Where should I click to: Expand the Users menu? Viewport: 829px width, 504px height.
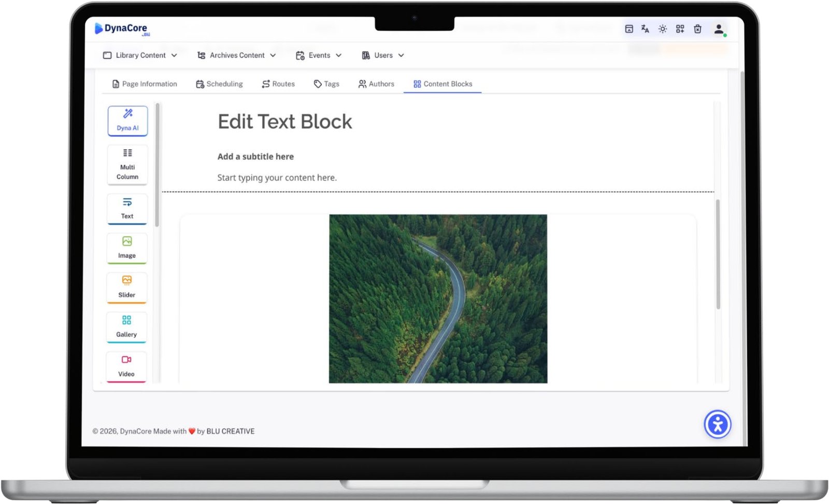click(383, 55)
